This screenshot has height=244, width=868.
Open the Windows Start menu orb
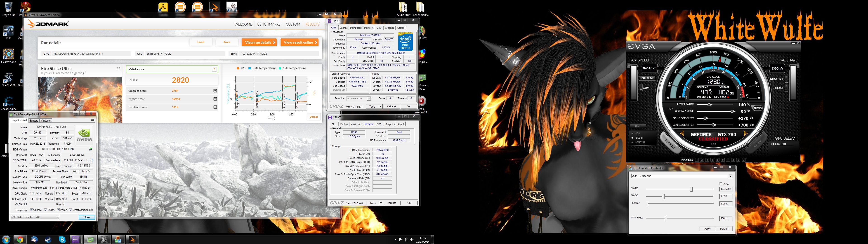[6, 240]
